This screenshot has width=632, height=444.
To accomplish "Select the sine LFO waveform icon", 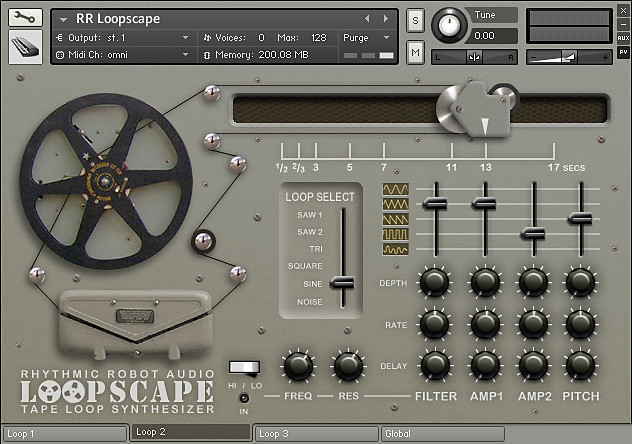I will (x=395, y=189).
